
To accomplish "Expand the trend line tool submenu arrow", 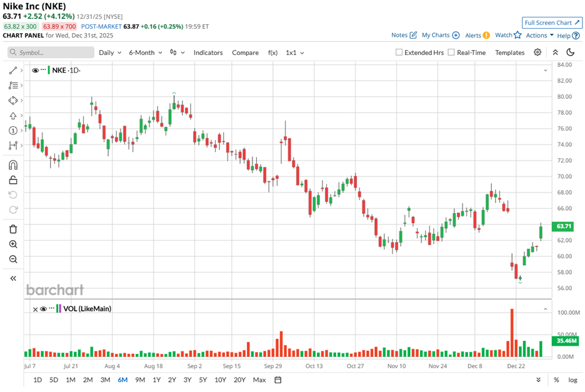I will point(22,70).
